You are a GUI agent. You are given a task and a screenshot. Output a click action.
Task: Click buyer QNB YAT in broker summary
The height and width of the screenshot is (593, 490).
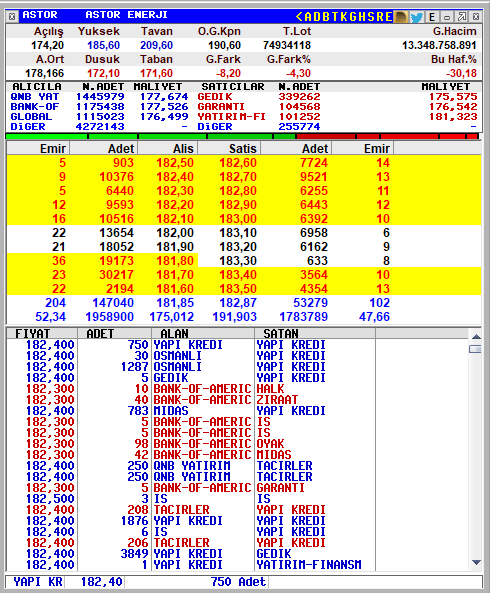[x=34, y=97]
